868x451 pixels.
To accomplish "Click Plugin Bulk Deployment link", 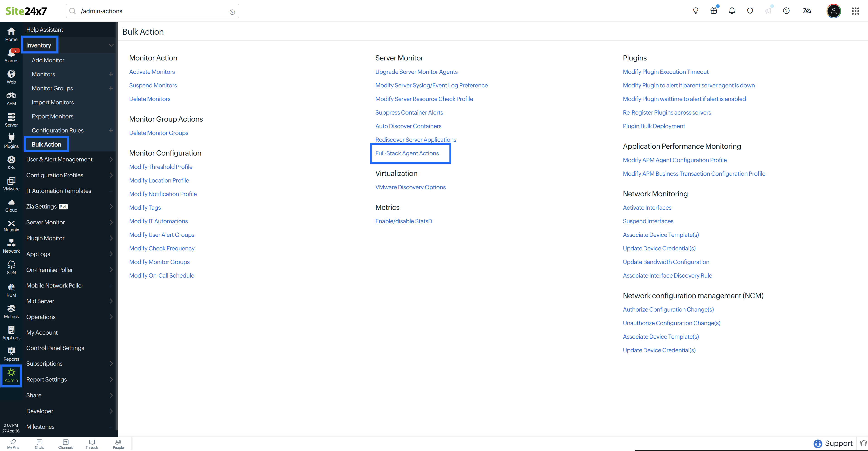I will pyautogui.click(x=654, y=126).
